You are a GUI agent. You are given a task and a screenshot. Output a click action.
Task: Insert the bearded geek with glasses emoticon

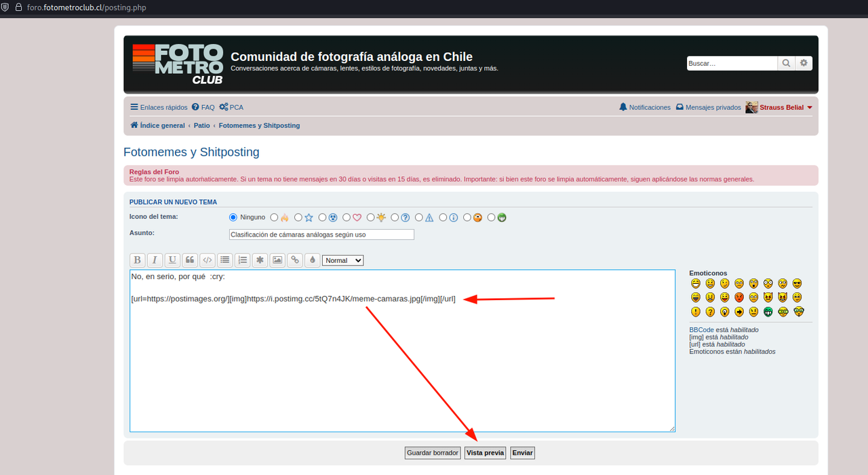(x=799, y=312)
